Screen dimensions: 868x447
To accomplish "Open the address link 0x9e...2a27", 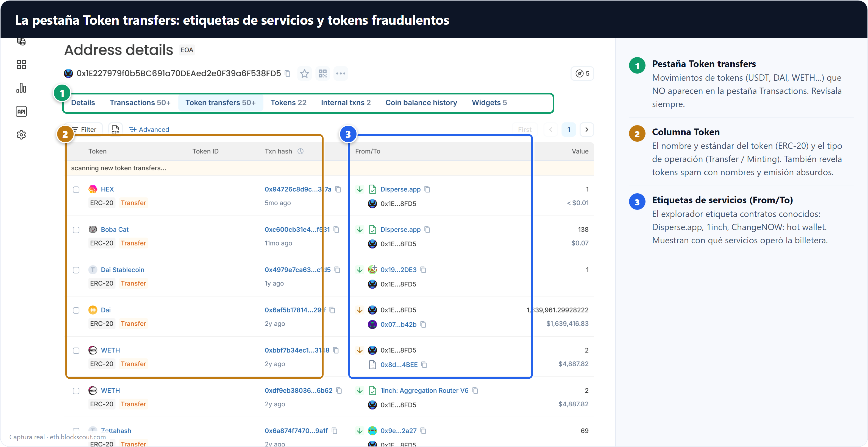I will 398,431.
